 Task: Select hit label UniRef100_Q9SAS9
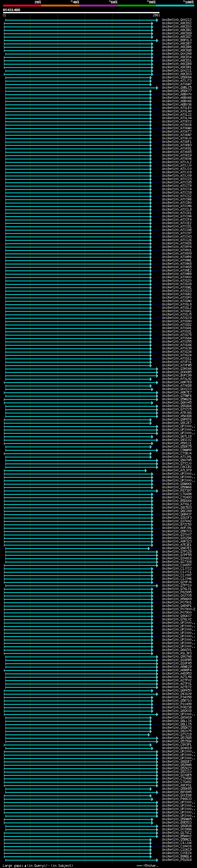pyautogui.click(x=177, y=718)
